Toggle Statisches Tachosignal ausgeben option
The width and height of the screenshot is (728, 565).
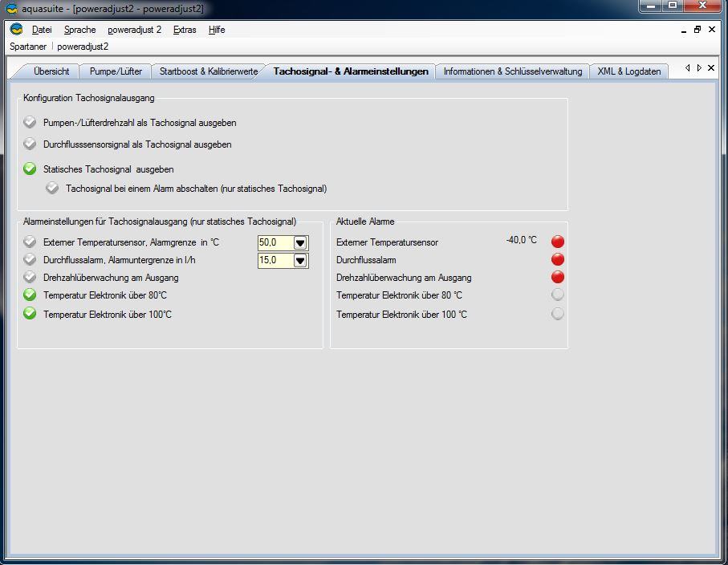point(30,169)
